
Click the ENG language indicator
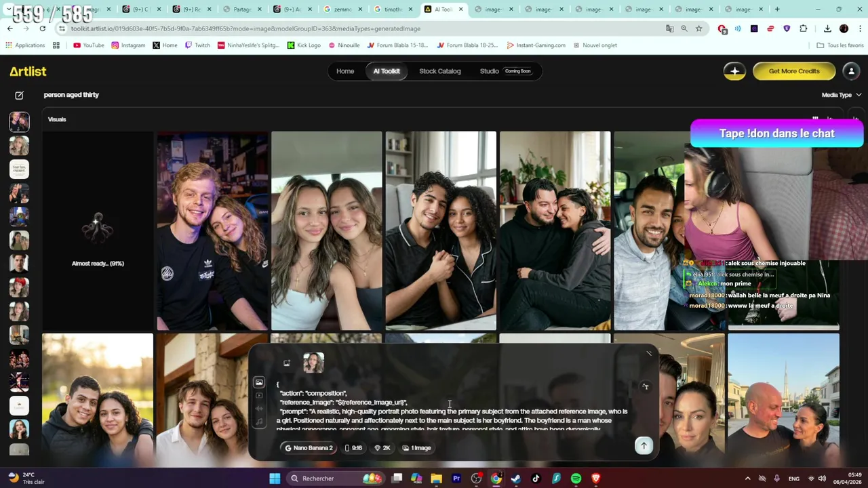point(793,479)
